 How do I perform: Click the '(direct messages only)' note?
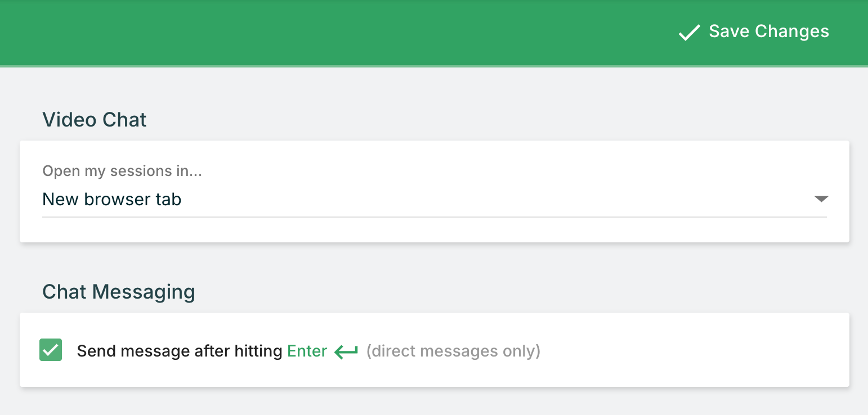point(453,351)
